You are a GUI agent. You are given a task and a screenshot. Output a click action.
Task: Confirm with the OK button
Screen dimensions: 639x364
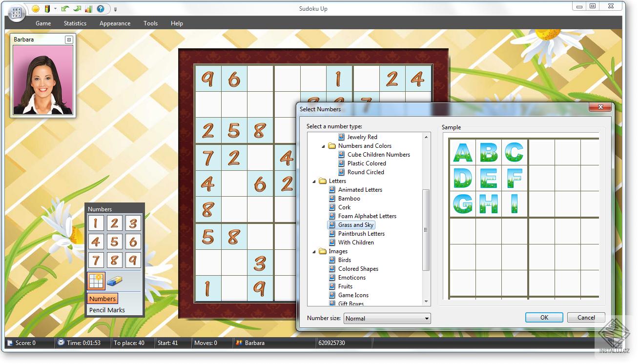click(544, 317)
